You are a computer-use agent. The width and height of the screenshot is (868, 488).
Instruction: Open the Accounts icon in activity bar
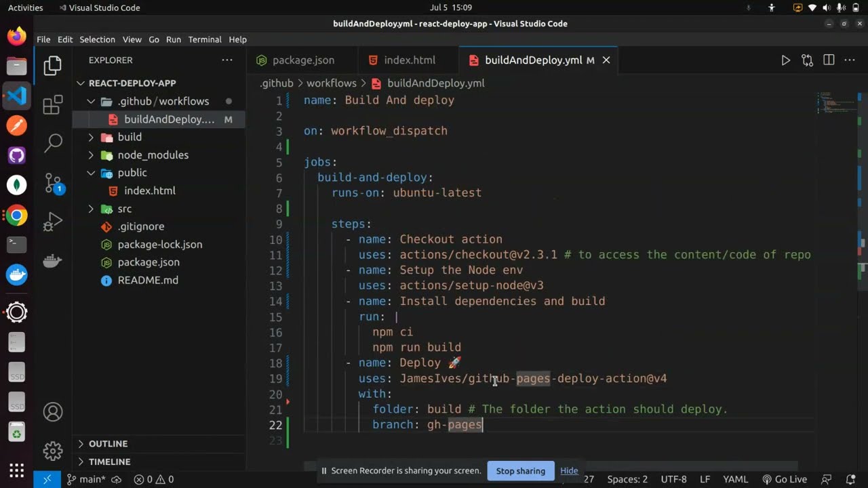click(53, 411)
